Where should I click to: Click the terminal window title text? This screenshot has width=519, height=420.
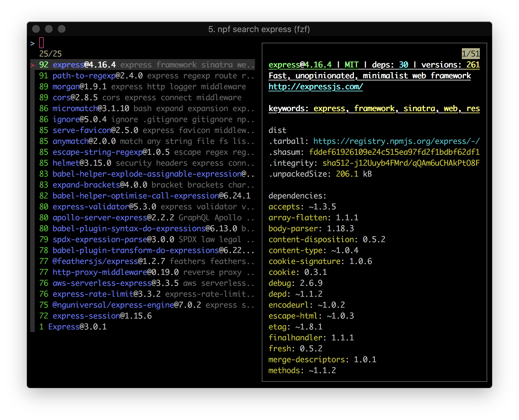click(259, 29)
